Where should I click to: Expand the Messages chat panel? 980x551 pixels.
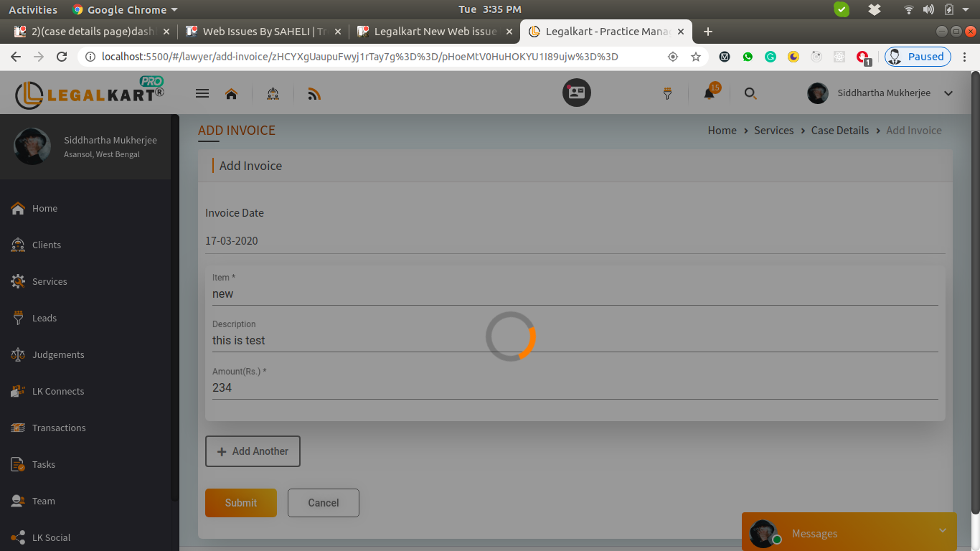pos(942,531)
